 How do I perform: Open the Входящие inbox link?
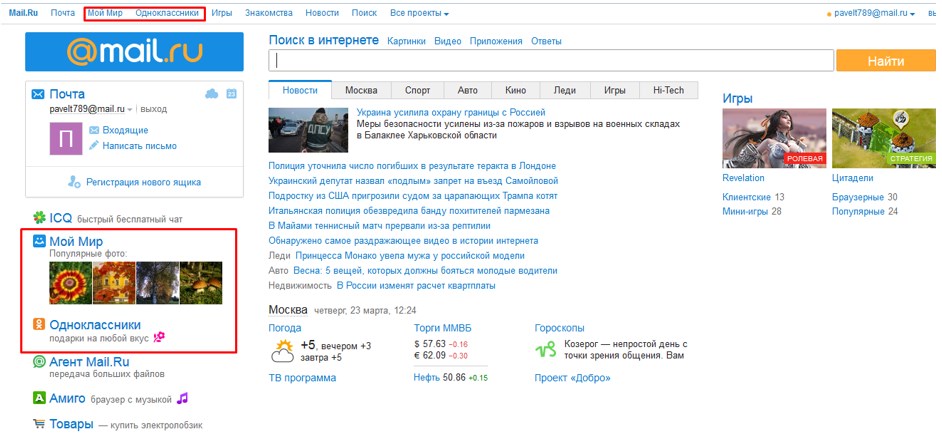[x=125, y=130]
